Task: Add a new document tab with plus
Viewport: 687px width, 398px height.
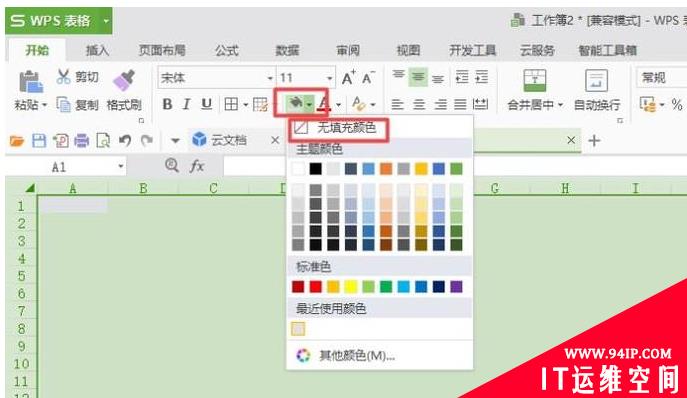Action: [594, 141]
